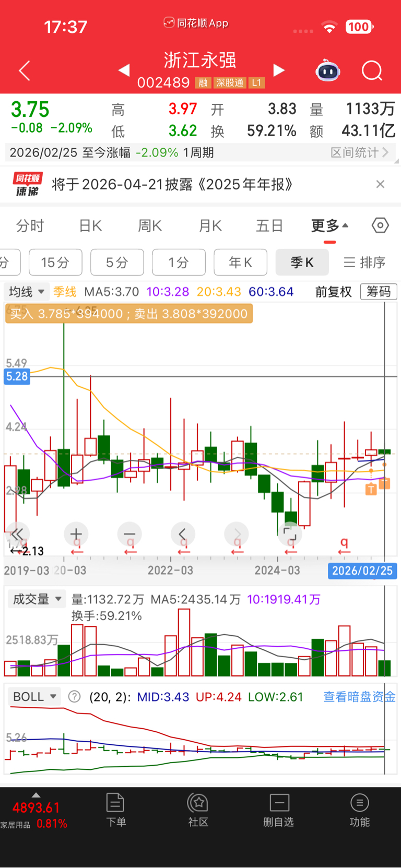This screenshot has width=401, height=868.
Task: Dismiss the 2025 annual report notice
Action: click(x=381, y=184)
